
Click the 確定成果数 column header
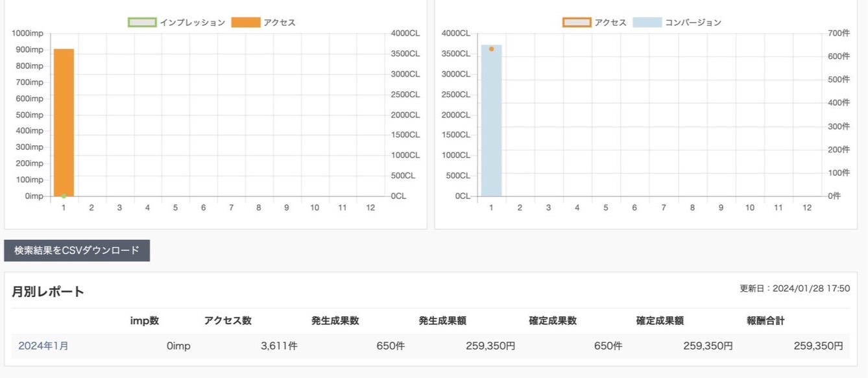click(553, 321)
